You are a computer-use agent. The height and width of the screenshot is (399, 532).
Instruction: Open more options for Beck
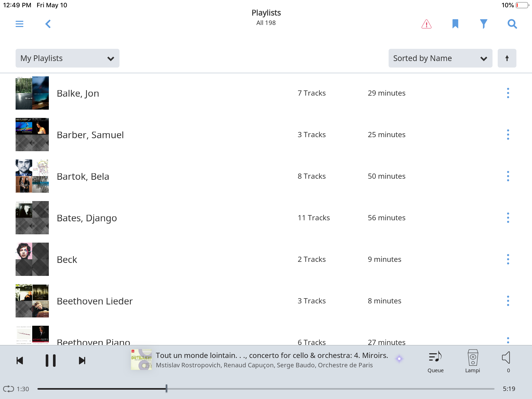point(508,259)
